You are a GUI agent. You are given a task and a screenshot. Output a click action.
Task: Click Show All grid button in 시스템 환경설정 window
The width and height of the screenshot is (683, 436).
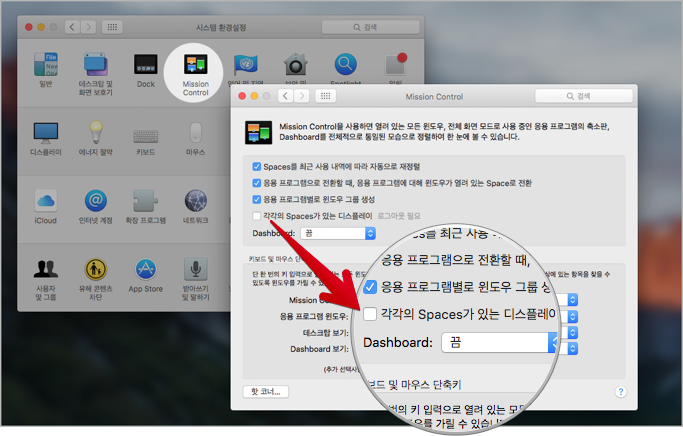[x=112, y=27]
